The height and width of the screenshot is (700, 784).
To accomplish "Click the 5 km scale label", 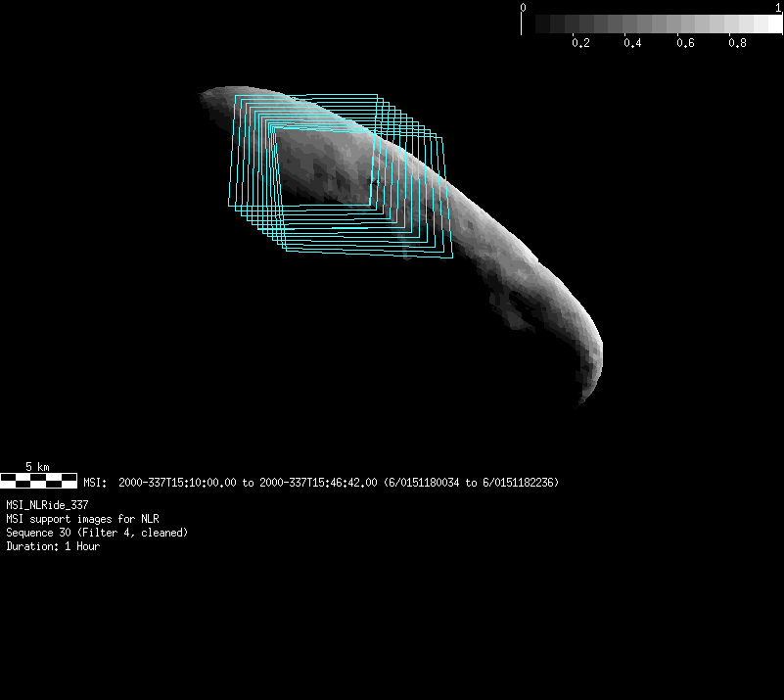I will coord(38,467).
